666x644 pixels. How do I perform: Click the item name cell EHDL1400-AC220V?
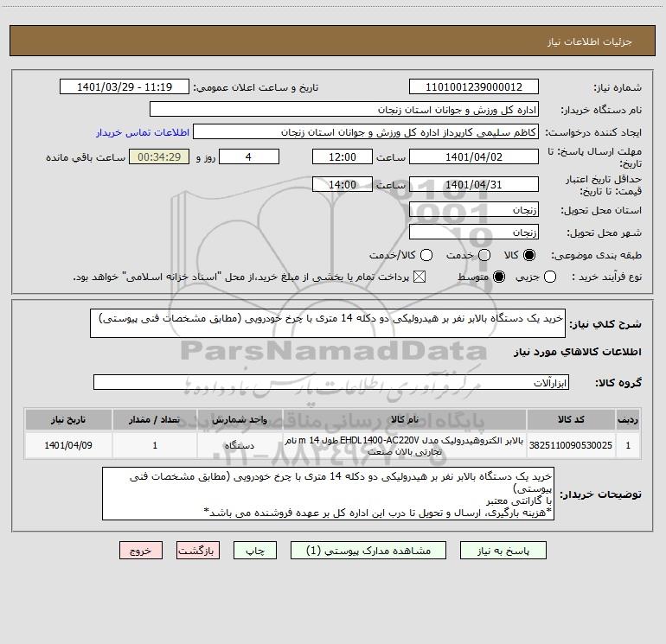tap(405, 445)
